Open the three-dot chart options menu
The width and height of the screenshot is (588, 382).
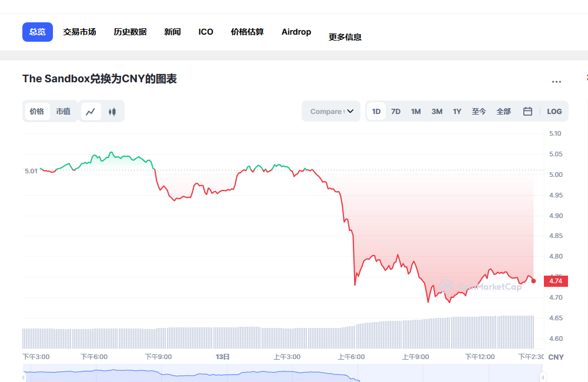pyautogui.click(x=556, y=81)
